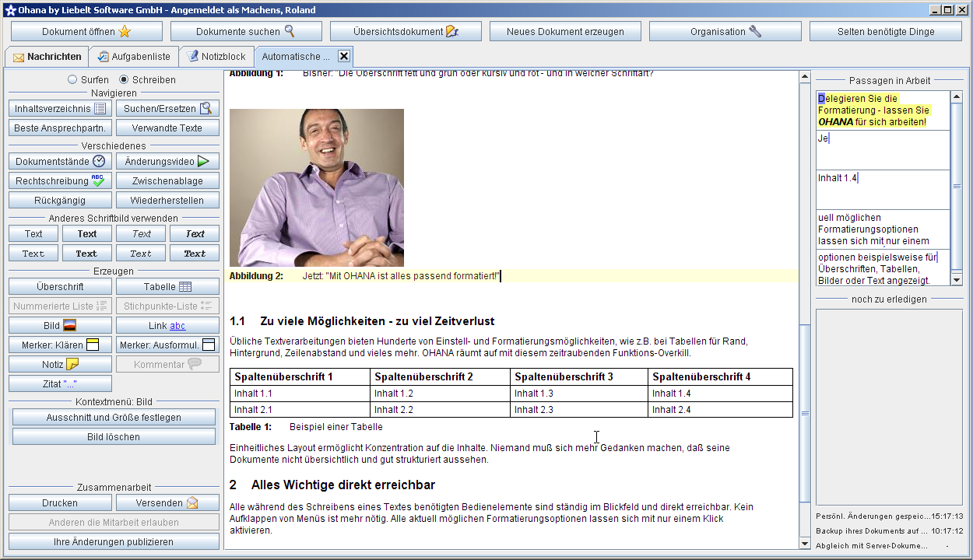The image size is (973, 560).
Task: Open Dokumente suchen with magnifier icon
Action: [245, 32]
